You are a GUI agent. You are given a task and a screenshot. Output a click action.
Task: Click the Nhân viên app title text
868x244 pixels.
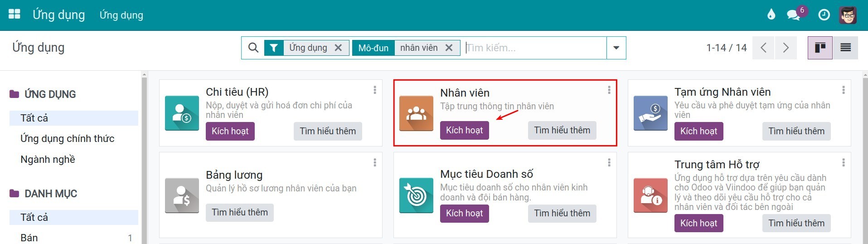click(x=465, y=93)
